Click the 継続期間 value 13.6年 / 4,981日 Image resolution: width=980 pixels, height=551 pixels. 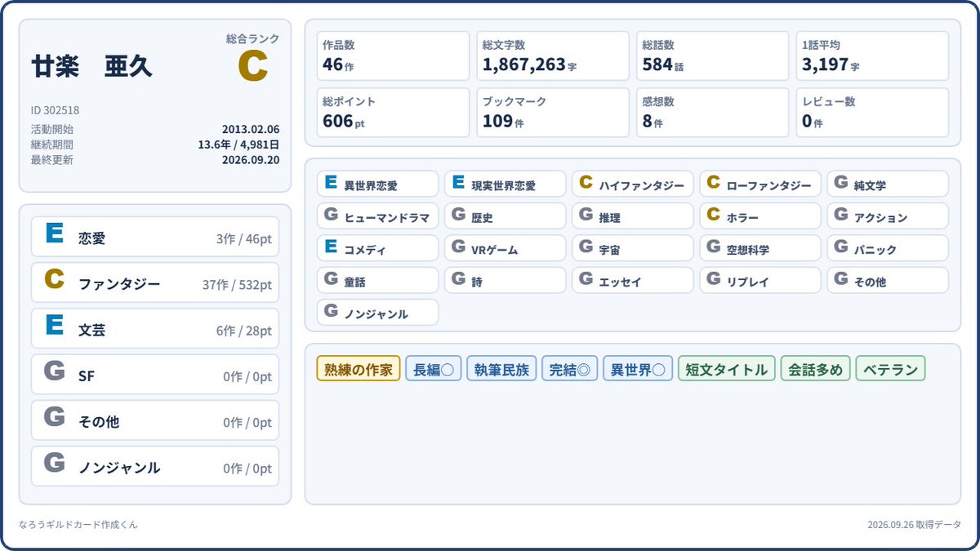(238, 144)
